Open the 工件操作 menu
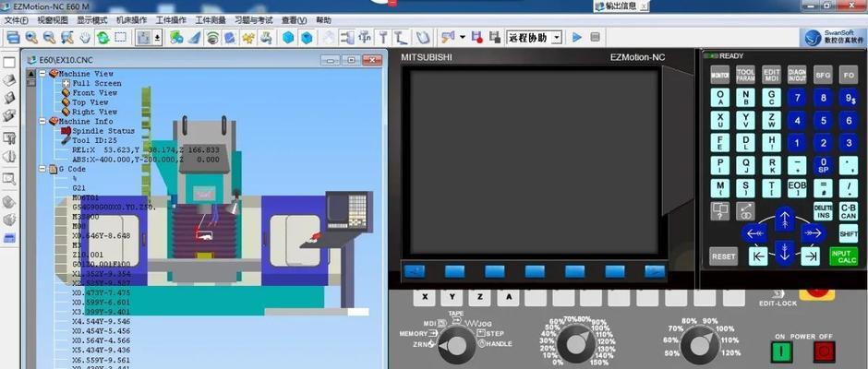 click(171, 20)
